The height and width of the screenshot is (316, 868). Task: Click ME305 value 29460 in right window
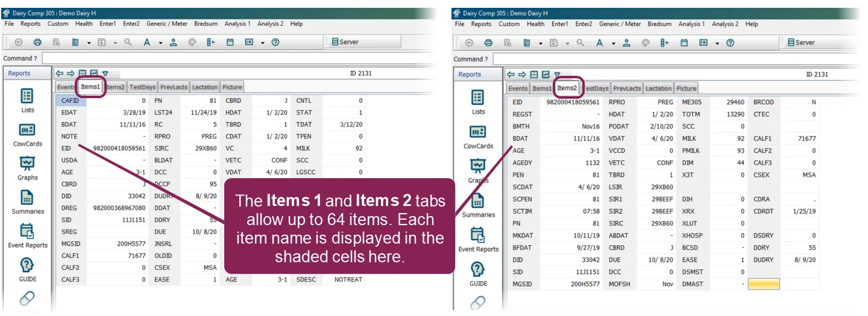[735, 102]
